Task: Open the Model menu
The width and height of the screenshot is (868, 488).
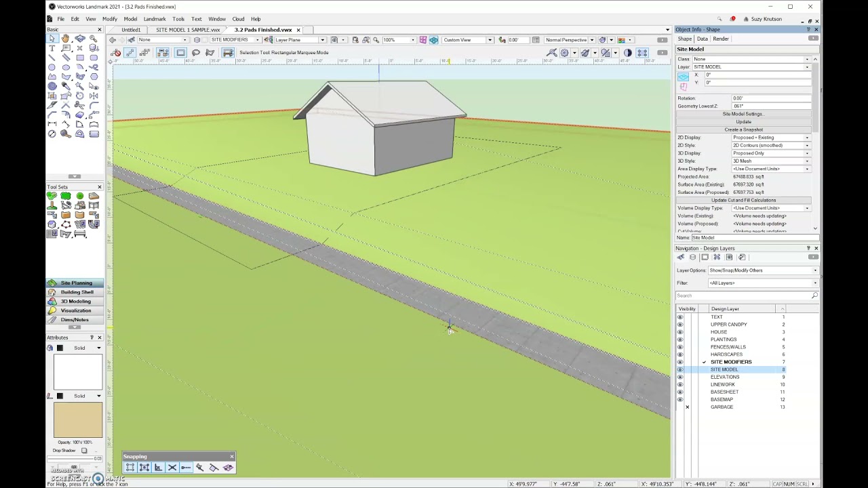Action: click(x=130, y=19)
